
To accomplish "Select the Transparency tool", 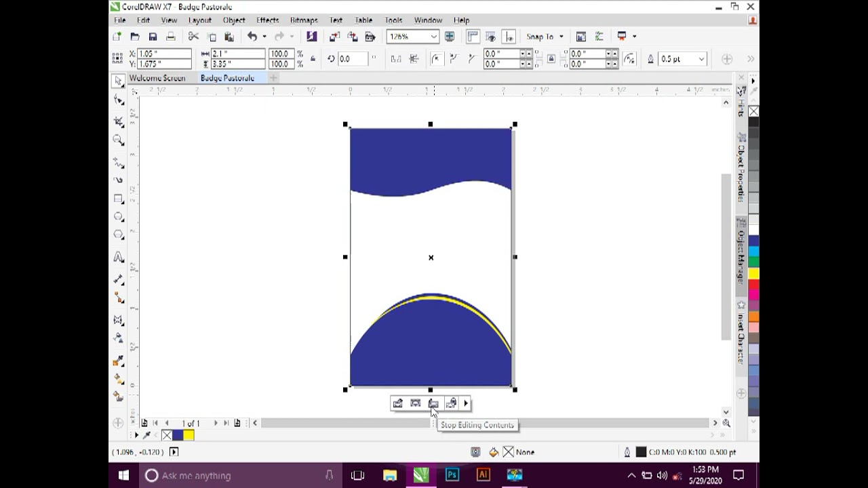I will [119, 338].
